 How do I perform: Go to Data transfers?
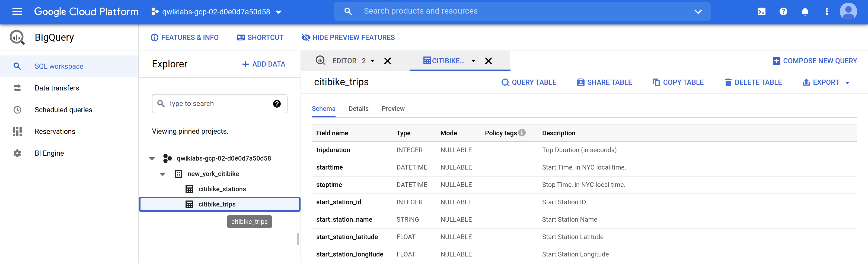coord(57,88)
